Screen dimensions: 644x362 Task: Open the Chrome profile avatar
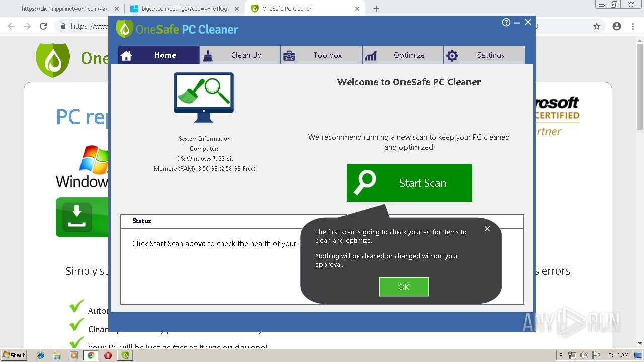tap(617, 26)
